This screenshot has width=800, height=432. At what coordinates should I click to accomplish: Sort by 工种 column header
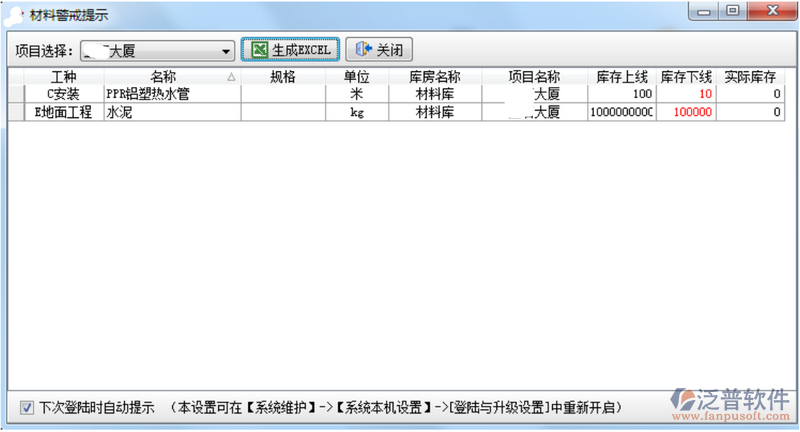pos(64,77)
